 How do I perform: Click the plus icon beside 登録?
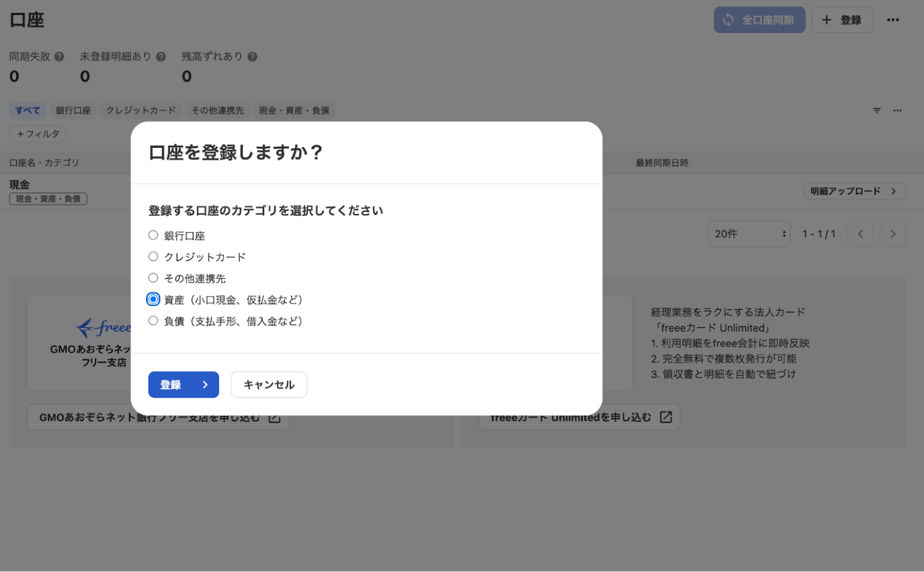tap(827, 20)
